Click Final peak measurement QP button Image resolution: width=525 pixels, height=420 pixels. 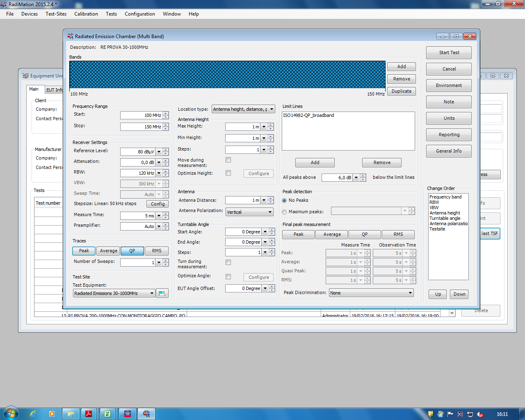(365, 234)
